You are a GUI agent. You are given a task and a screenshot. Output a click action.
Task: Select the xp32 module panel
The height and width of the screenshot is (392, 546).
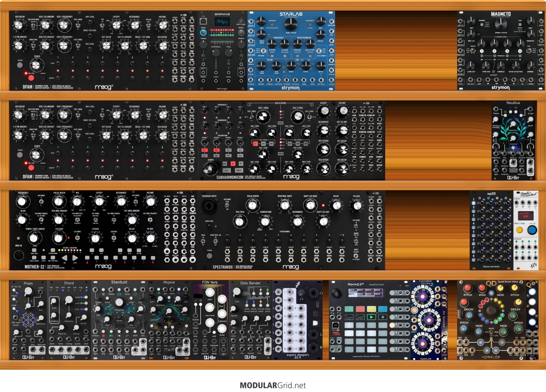tap(491, 230)
